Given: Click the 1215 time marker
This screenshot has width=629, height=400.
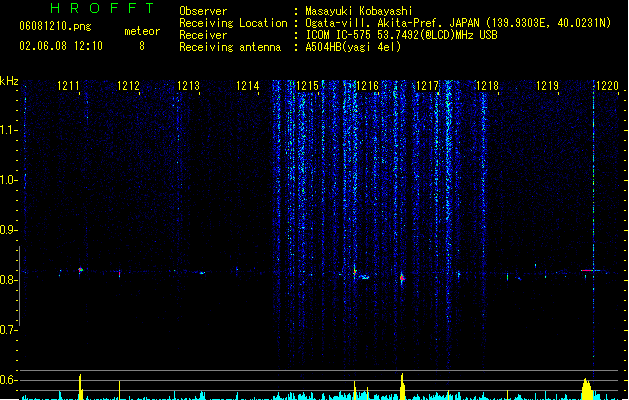Looking at the screenshot, I should [307, 86].
